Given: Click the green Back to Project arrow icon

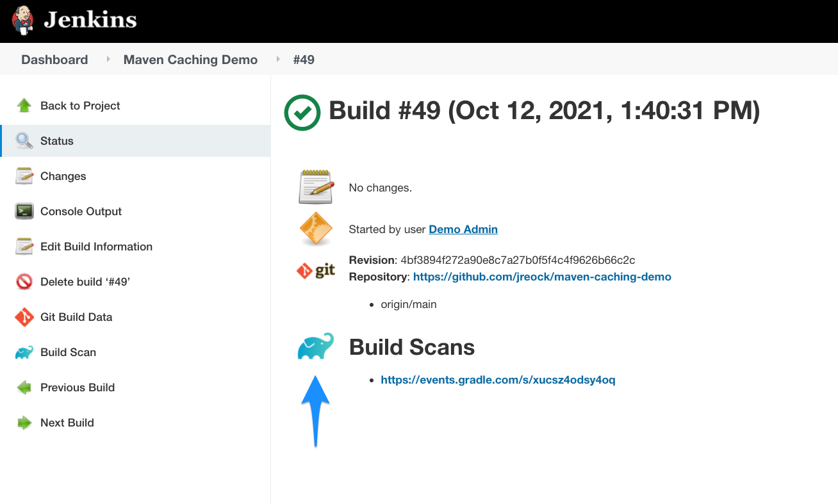Looking at the screenshot, I should [x=24, y=106].
